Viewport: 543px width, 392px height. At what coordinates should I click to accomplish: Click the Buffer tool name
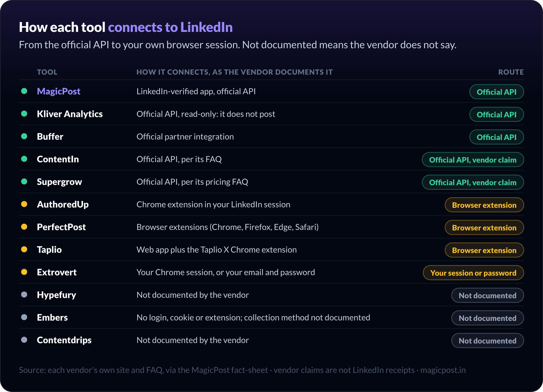coord(50,136)
